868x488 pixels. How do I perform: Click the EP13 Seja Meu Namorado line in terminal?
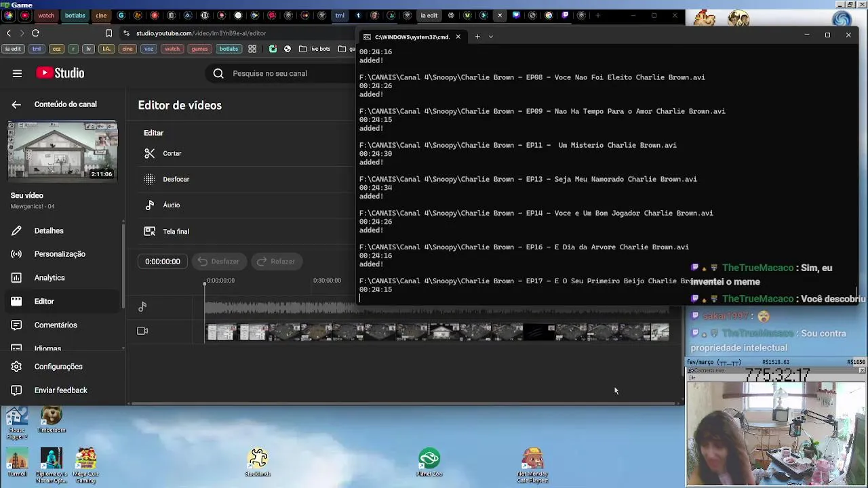click(528, 179)
